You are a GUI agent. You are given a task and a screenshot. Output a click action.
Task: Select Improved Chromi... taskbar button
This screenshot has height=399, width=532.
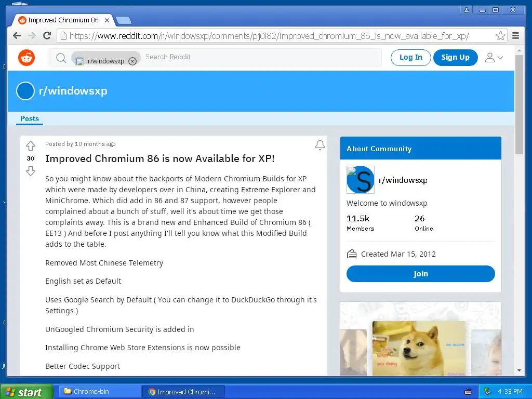pos(183,392)
